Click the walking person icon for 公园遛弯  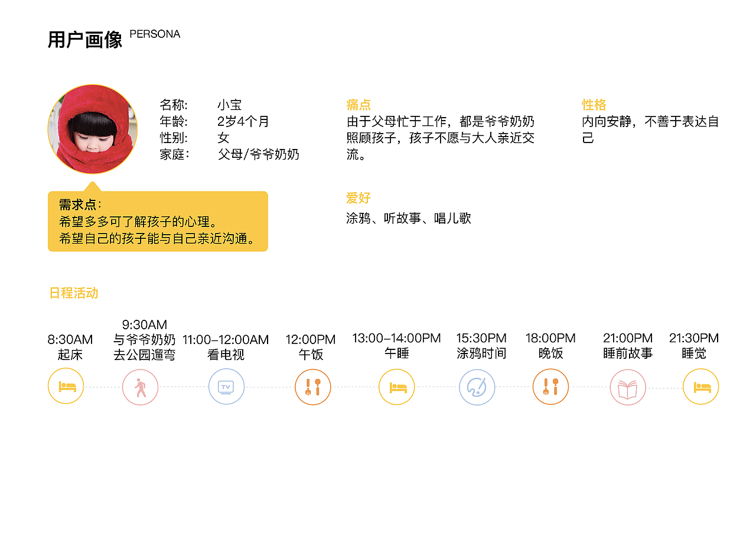(140, 386)
